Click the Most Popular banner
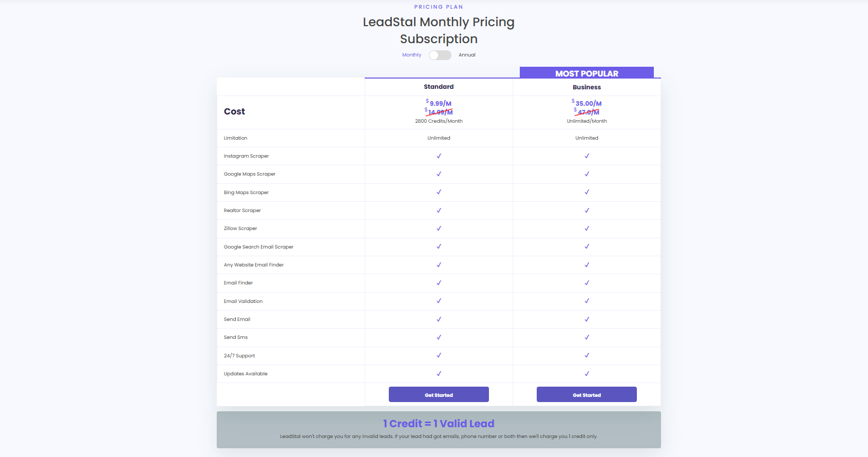The height and width of the screenshot is (457, 868). point(587,73)
